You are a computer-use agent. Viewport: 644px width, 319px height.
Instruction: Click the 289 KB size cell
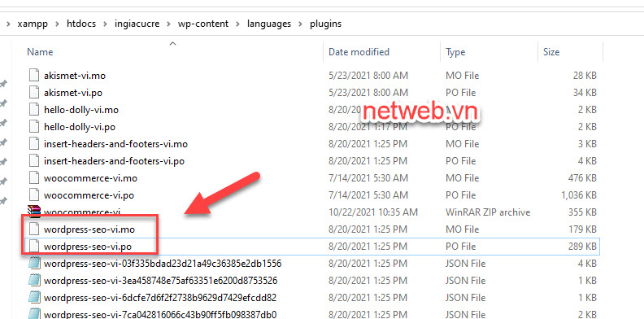[x=583, y=247]
